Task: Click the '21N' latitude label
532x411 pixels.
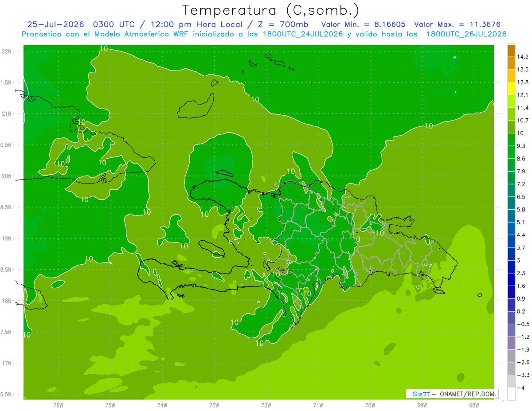Action: pos(7,114)
